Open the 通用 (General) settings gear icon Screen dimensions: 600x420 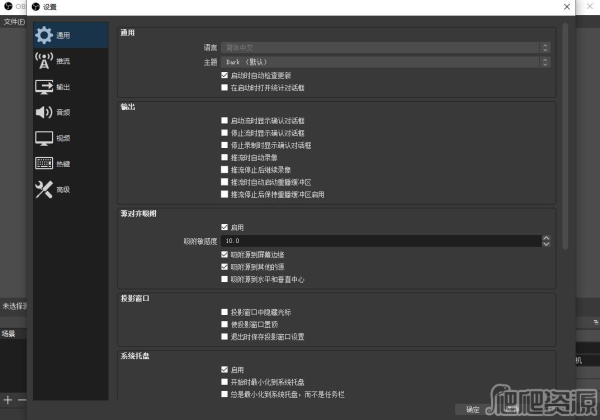tap(44, 35)
